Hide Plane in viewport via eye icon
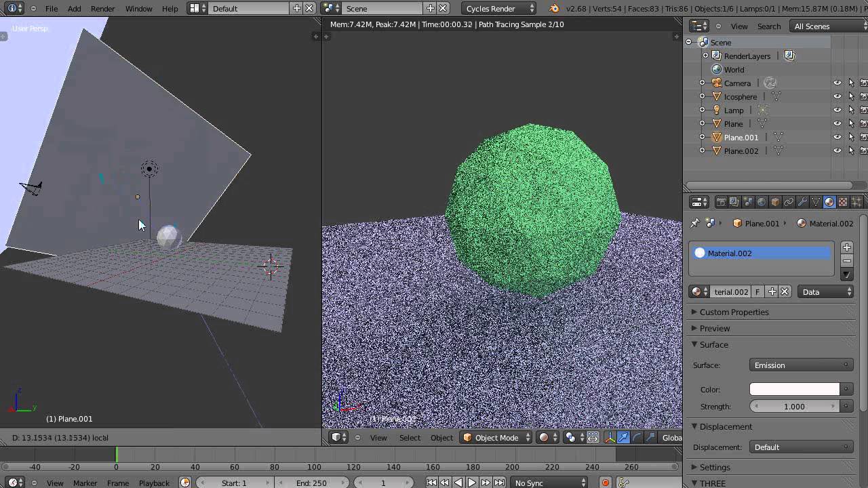 837,124
